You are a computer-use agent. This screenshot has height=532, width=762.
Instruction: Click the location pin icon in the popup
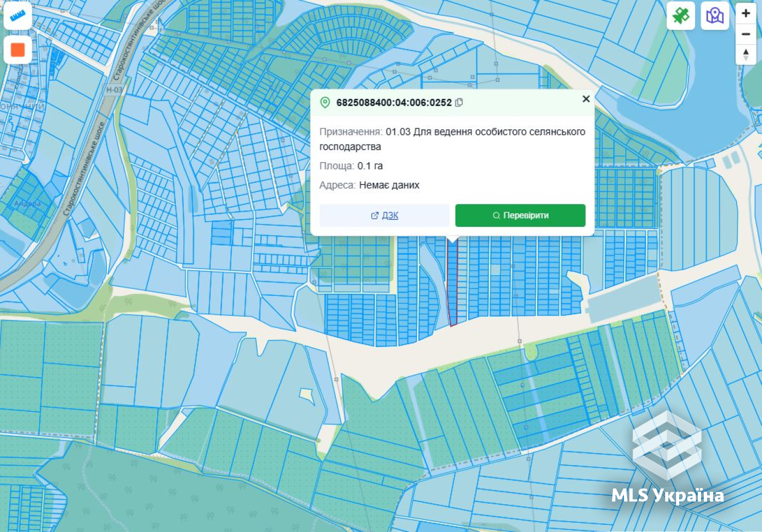click(325, 102)
